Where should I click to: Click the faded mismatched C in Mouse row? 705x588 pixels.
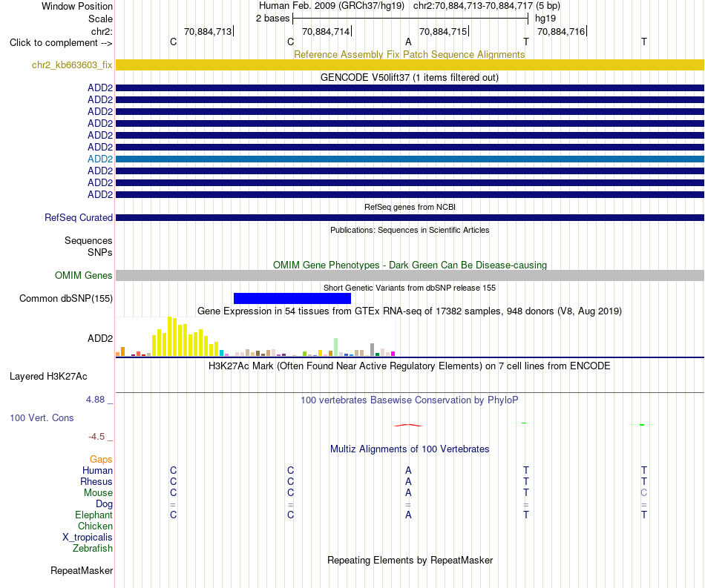[x=644, y=493]
